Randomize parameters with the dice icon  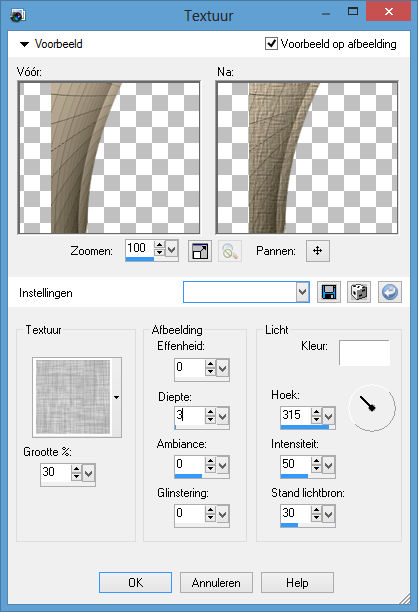(359, 292)
